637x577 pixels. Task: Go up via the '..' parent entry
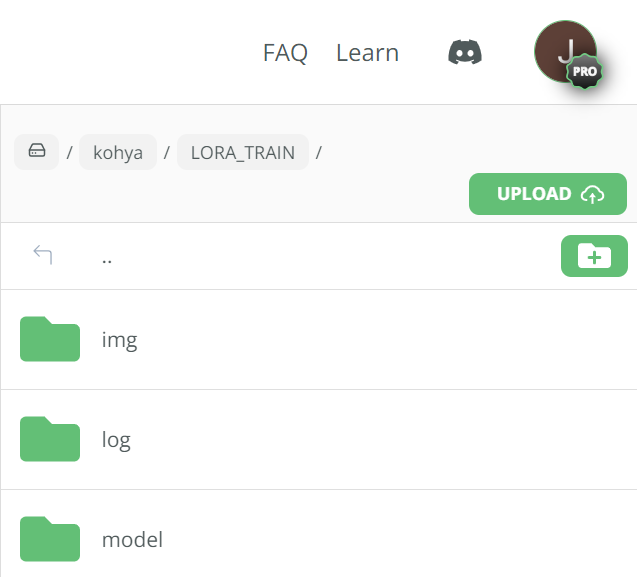pyautogui.click(x=107, y=256)
